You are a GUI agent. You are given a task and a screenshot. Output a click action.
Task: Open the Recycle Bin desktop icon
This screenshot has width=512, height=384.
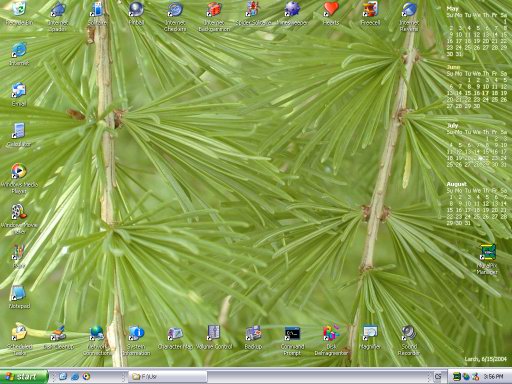19,13
